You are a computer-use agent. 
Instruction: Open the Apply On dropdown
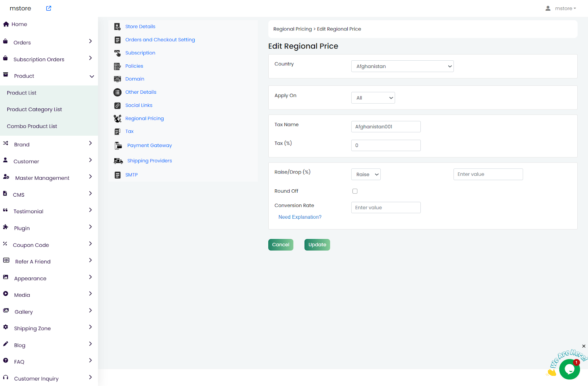[x=373, y=98]
